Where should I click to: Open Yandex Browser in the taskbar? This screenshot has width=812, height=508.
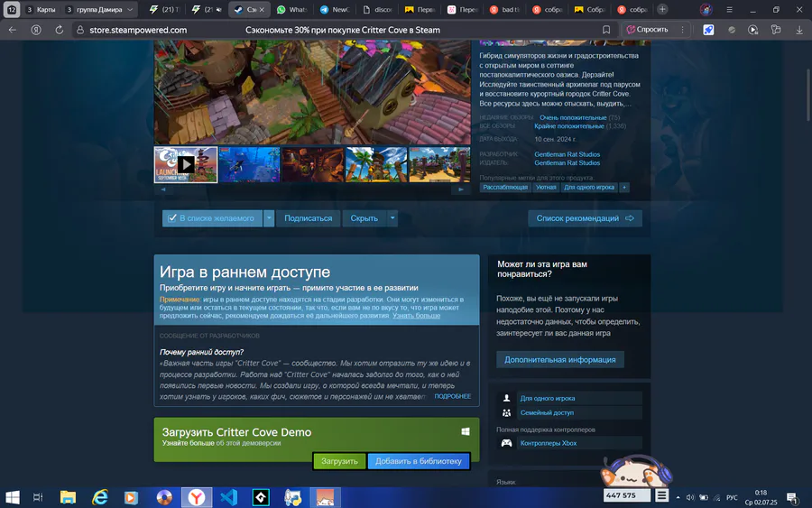[197, 497]
